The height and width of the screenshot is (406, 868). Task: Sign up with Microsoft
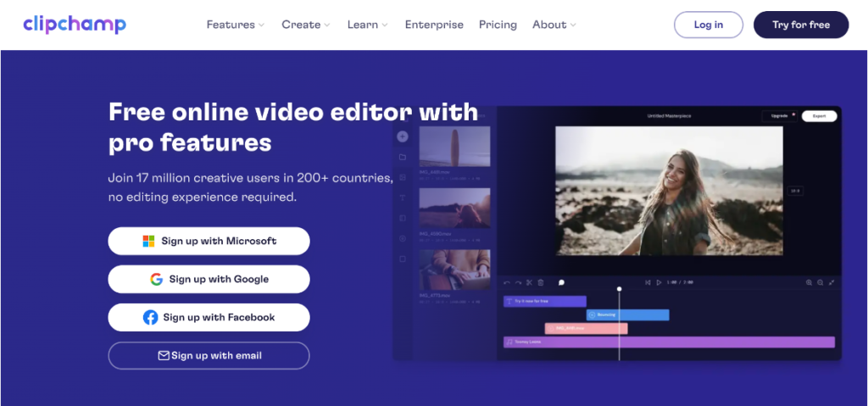pyautogui.click(x=209, y=241)
